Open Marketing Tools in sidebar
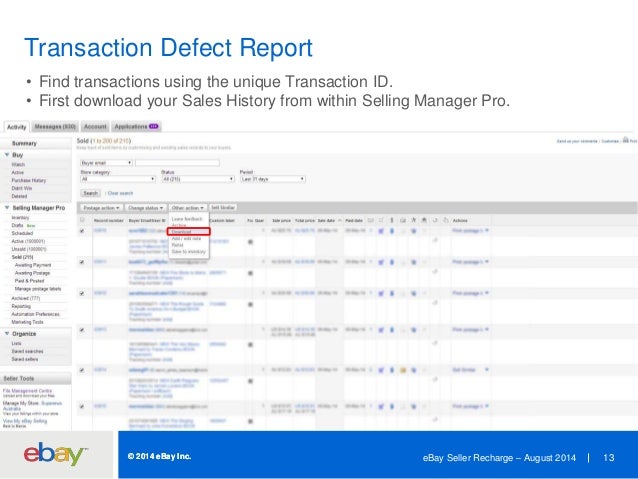The height and width of the screenshot is (479, 638). pos(27,322)
